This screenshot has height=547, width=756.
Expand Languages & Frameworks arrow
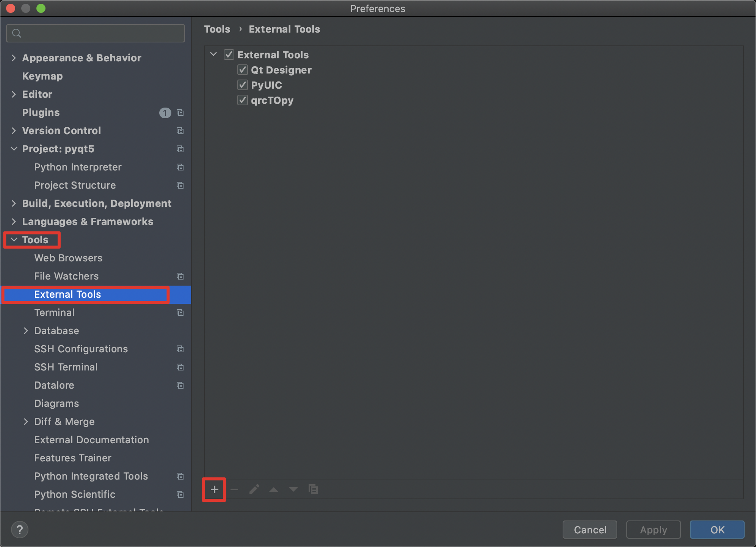click(14, 222)
